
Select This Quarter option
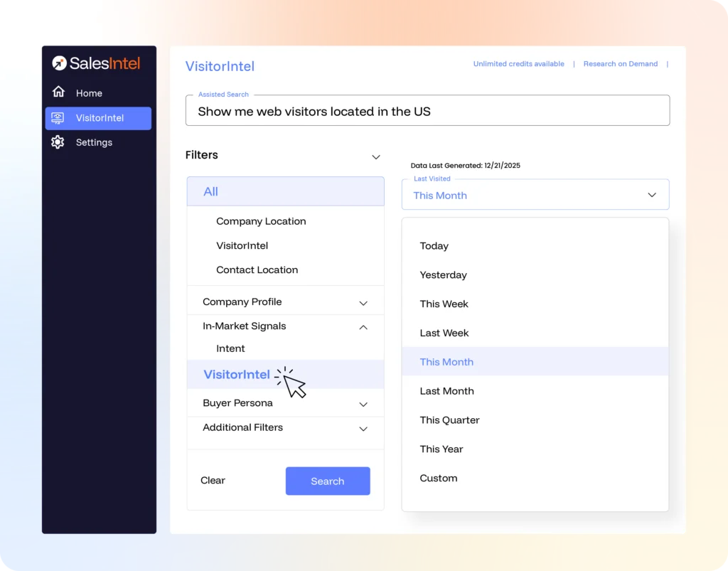[x=535, y=420]
